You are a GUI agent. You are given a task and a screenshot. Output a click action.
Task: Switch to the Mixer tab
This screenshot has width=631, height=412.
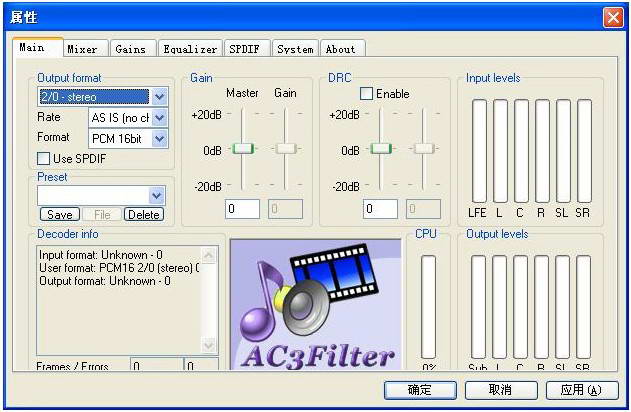pyautogui.click(x=82, y=49)
